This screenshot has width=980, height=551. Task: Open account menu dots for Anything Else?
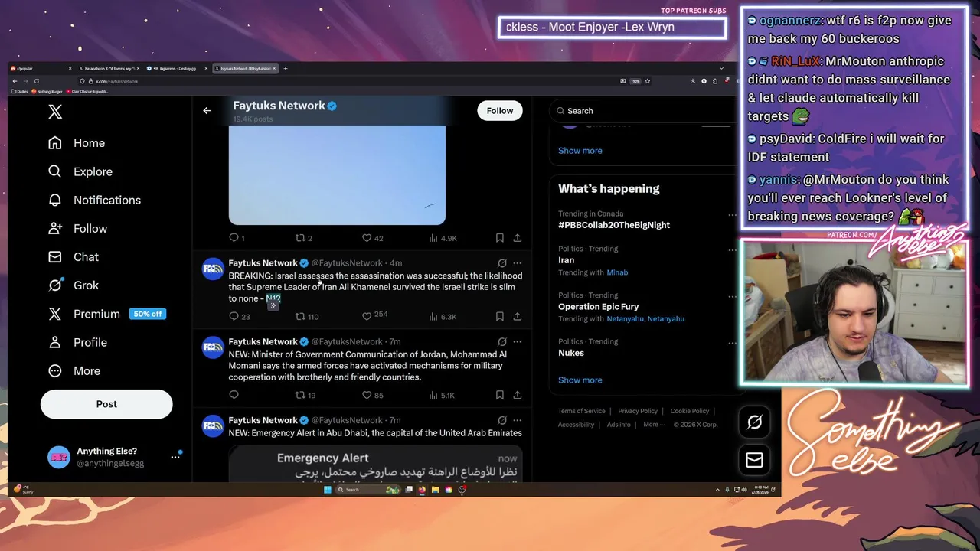[x=175, y=457]
